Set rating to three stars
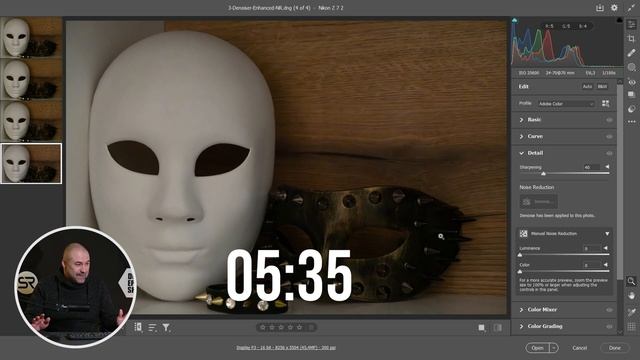 (281, 327)
